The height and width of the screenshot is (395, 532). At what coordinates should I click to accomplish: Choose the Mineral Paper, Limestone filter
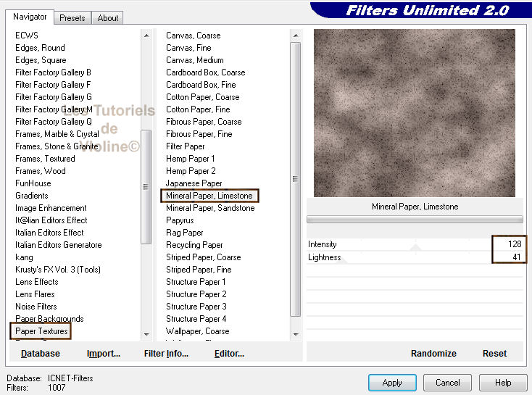[209, 196]
